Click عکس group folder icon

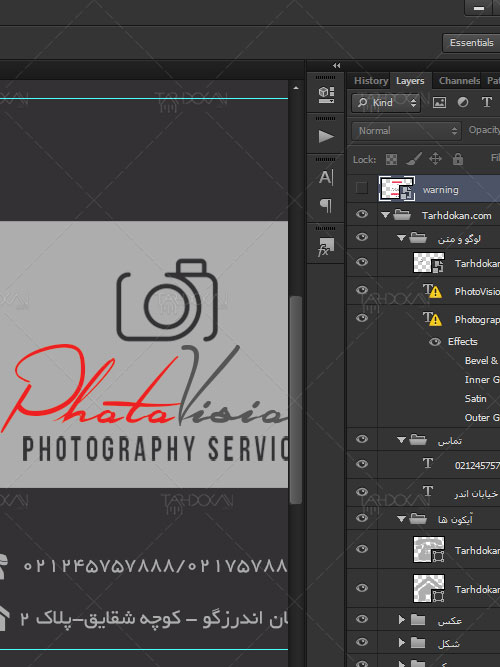[x=418, y=620]
